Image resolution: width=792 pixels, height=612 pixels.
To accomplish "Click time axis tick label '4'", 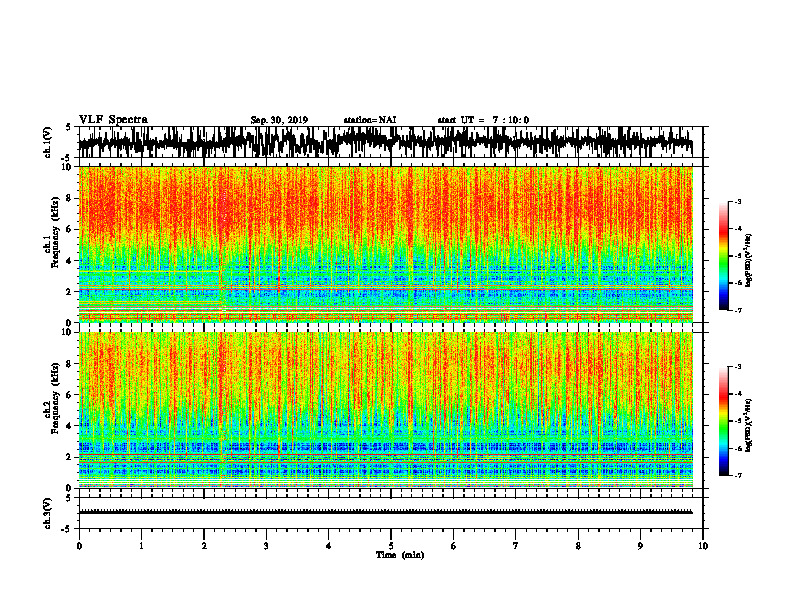I will [x=329, y=546].
